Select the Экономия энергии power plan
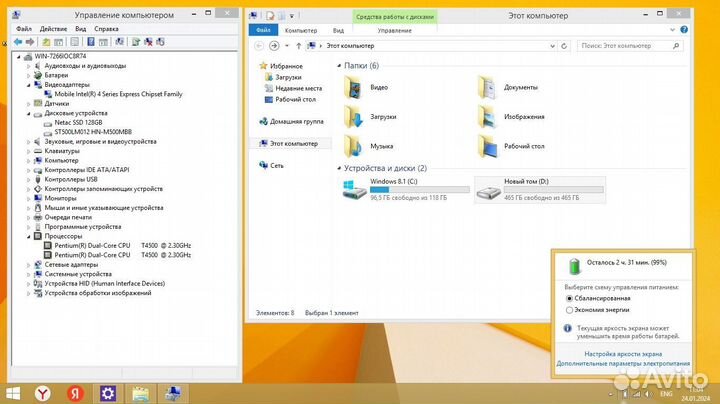720x404 pixels. click(x=569, y=310)
